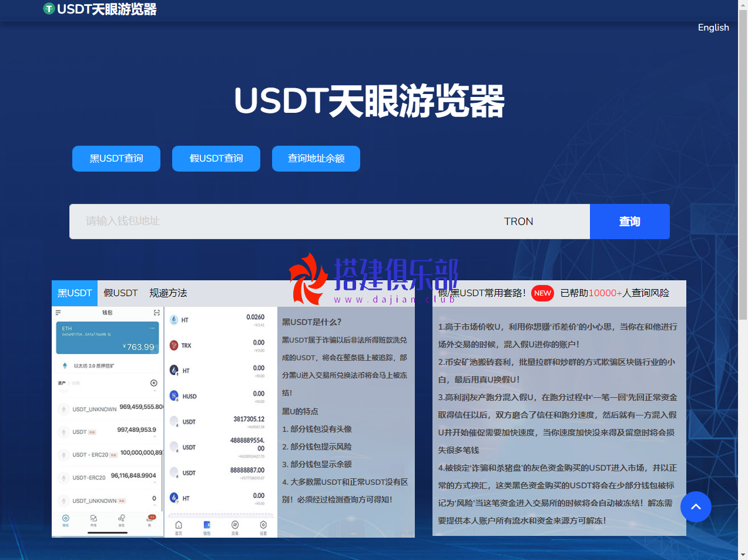748x560 pixels.
Task: Submit the search with the 查询 button
Action: point(630,222)
